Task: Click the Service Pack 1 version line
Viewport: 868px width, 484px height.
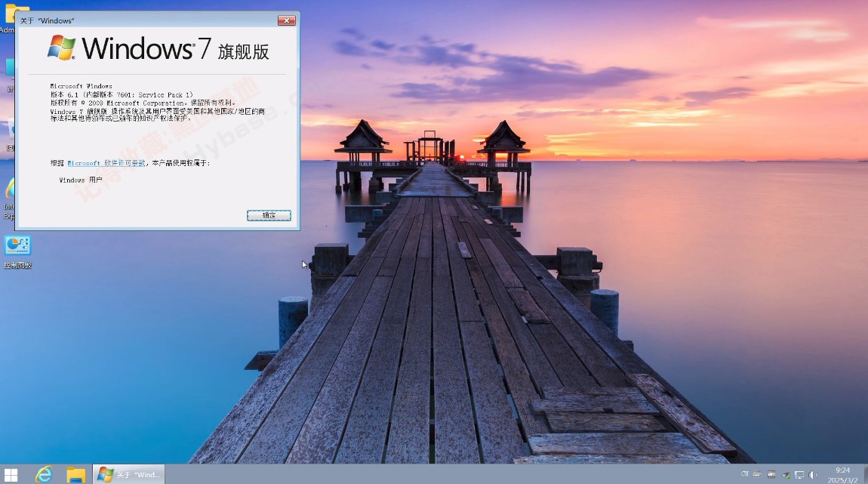Action: (x=122, y=94)
